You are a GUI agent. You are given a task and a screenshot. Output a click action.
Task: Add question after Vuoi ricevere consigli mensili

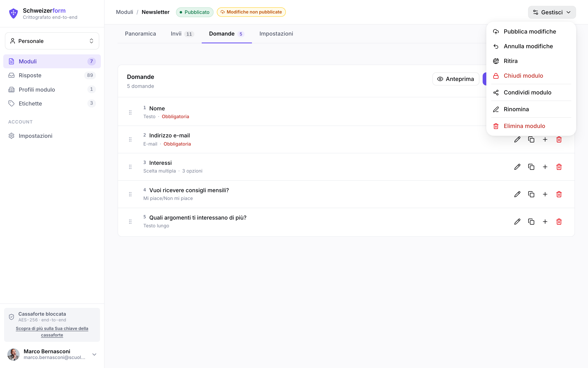point(545,194)
